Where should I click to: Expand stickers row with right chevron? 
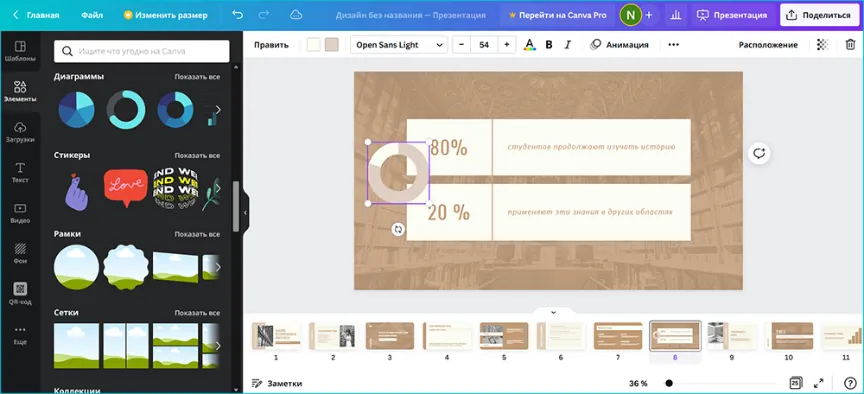point(218,188)
